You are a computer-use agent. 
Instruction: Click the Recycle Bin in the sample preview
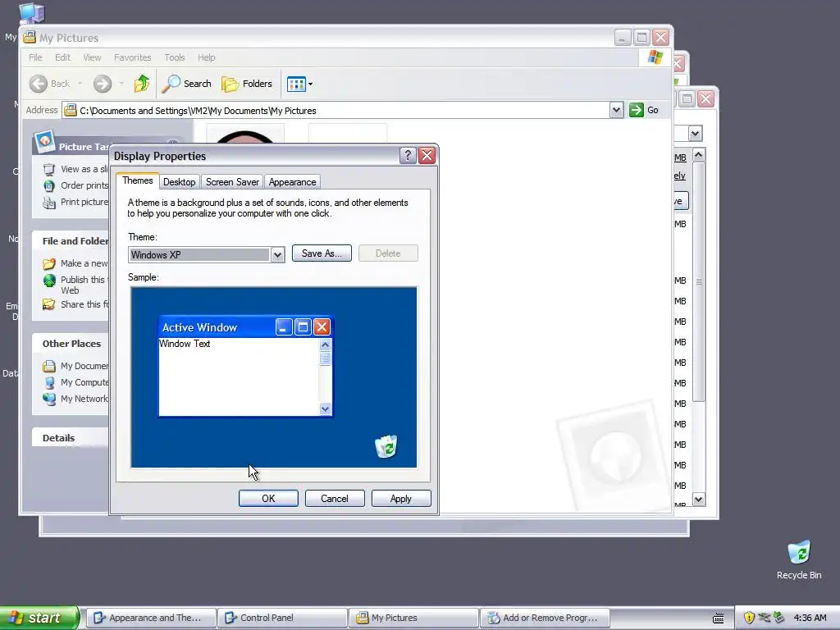(386, 446)
